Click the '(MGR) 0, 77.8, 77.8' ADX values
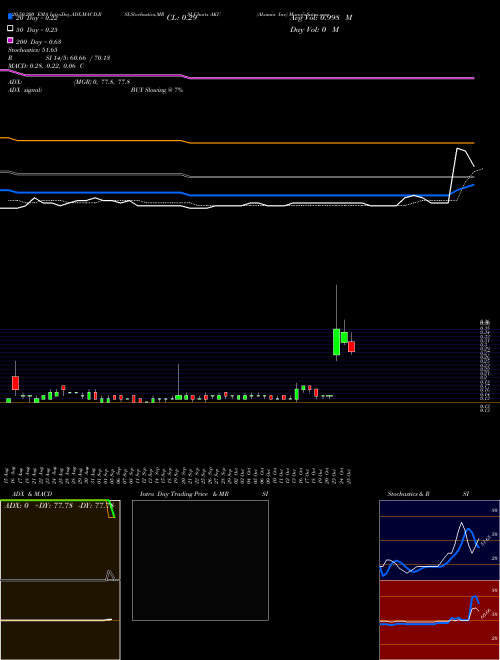500x660 pixels. tap(102, 82)
